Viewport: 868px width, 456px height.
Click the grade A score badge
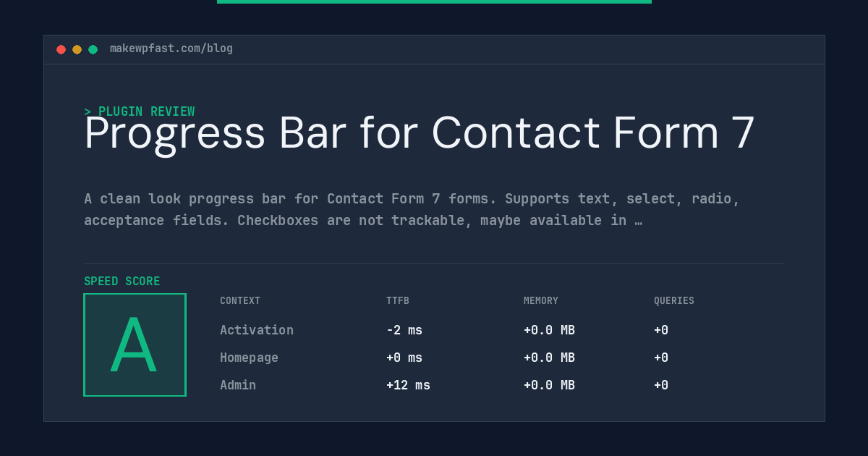[x=135, y=345]
